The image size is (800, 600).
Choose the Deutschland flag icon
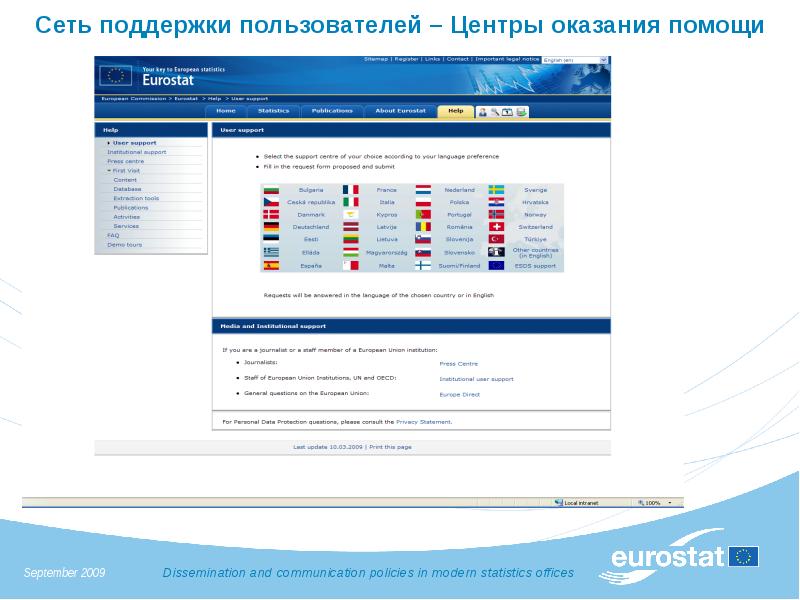(x=270, y=227)
